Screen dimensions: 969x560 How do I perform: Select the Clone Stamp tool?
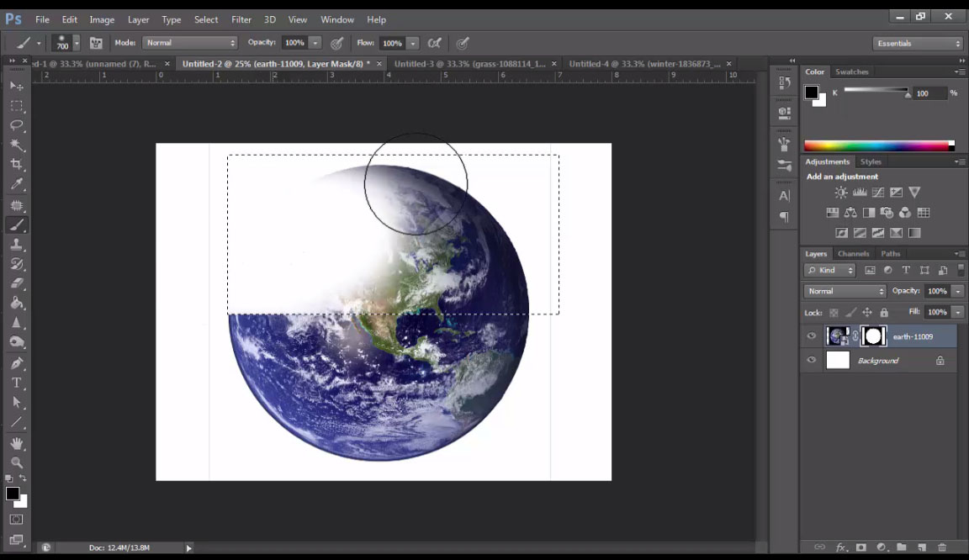click(17, 244)
